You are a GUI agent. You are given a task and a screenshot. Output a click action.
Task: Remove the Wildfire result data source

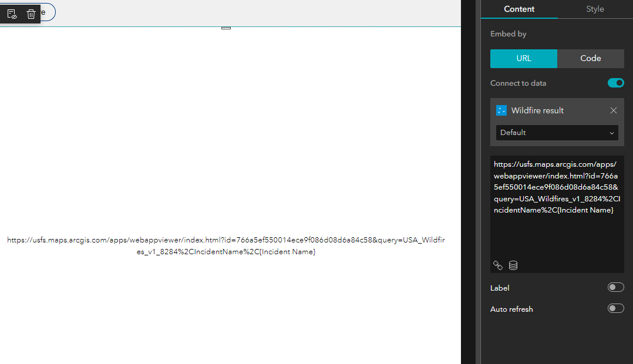pos(614,110)
